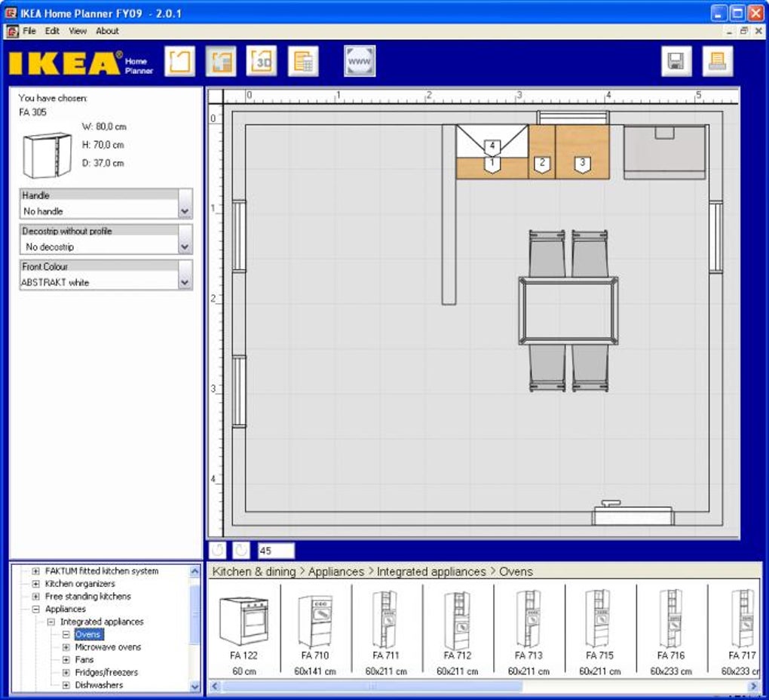This screenshot has width=769, height=700.
Task: Restore the inner document window
Action: tap(744, 31)
